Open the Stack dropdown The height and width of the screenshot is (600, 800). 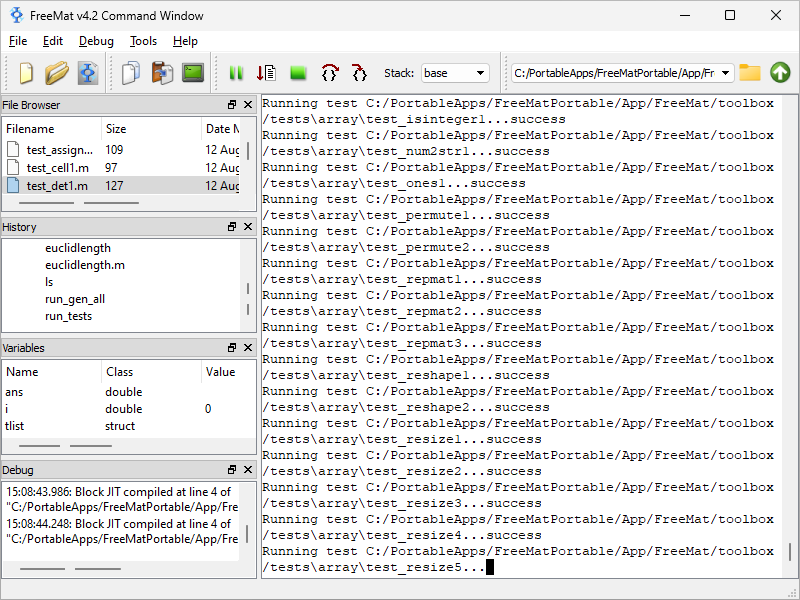[x=455, y=73]
